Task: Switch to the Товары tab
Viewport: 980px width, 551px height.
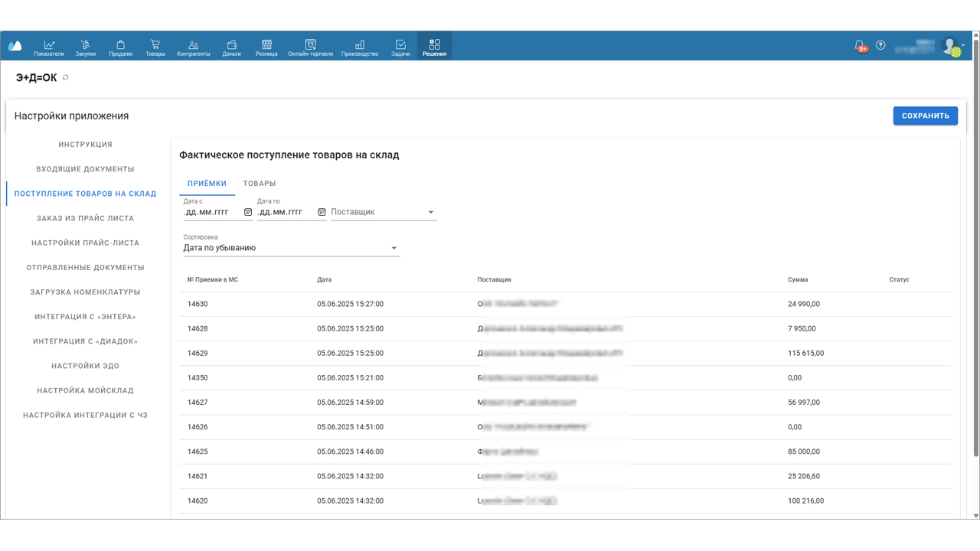Action: (260, 184)
